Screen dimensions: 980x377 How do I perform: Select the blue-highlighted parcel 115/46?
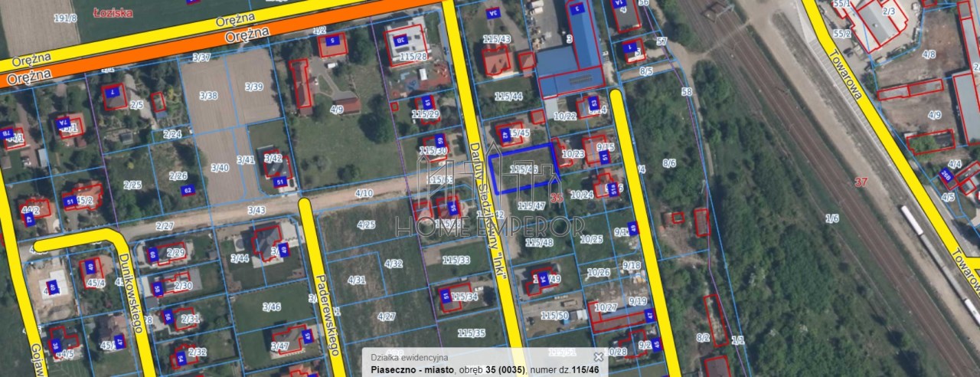[524, 169]
